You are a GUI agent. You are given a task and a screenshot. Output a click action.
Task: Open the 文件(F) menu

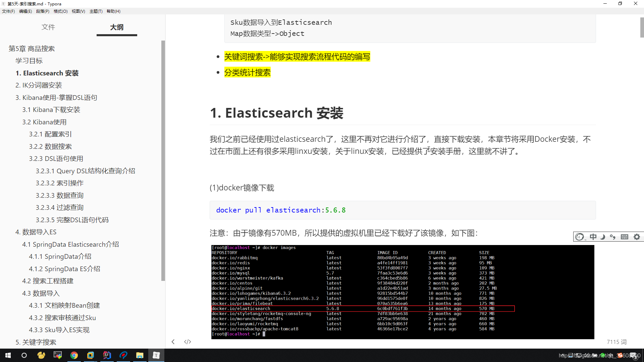[8, 11]
